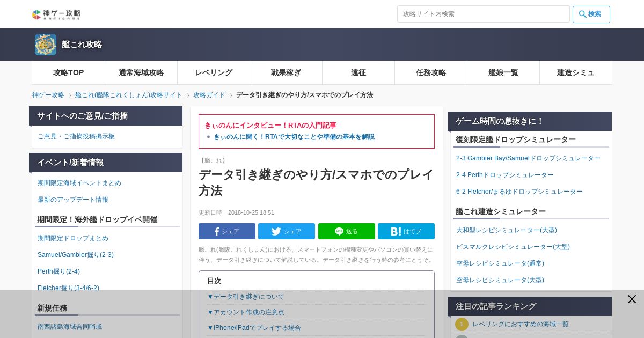This screenshot has height=338, width=644.
Task: Jump to ▼データ引き継ぎについて section
Action: 246,297
